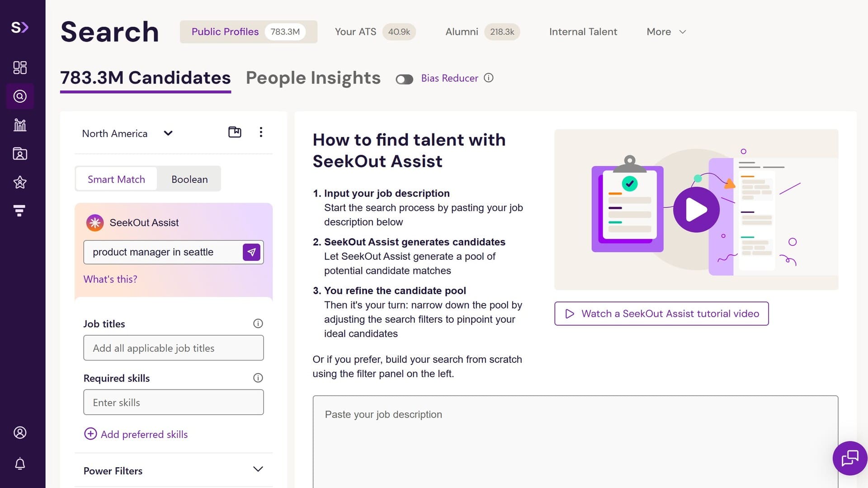Open the notifications bell icon

tap(20, 463)
